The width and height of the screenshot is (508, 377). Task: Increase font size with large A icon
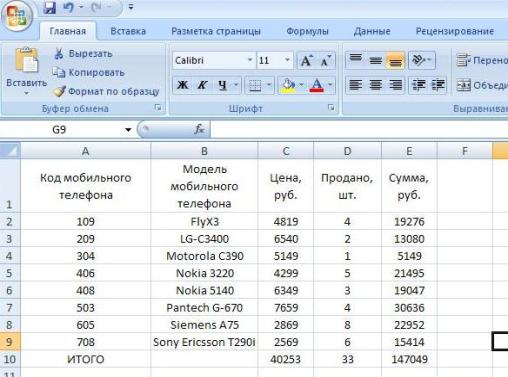pyautogui.click(x=306, y=61)
